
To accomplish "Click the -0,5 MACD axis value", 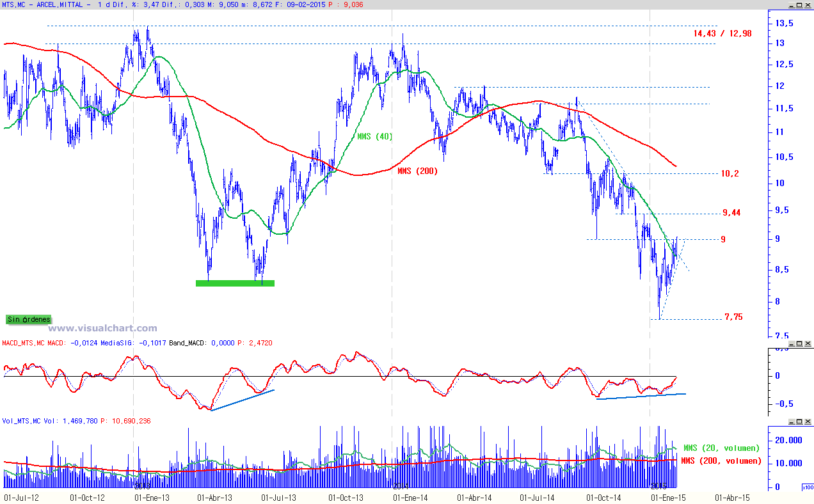I will (x=785, y=403).
